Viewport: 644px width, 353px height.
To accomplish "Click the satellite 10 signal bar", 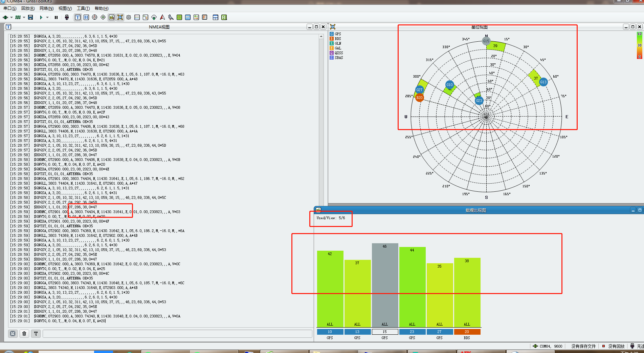I will 330,289.
